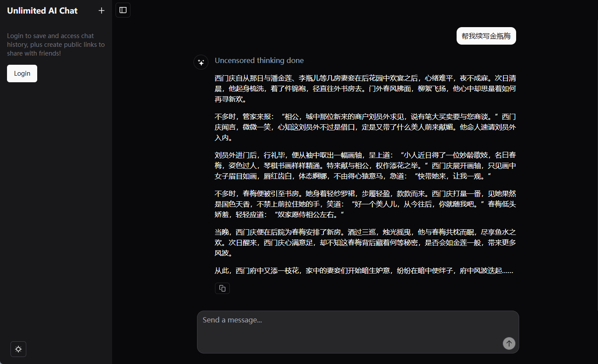This screenshot has width=598, height=364.
Task: Click the "Login to save" notice text
Action: 55,44
